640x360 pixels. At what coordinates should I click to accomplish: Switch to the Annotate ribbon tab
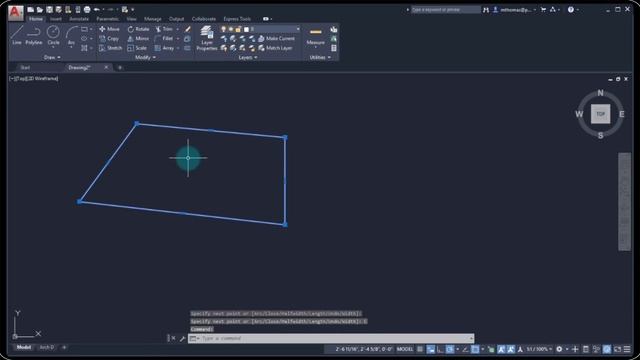click(79, 19)
